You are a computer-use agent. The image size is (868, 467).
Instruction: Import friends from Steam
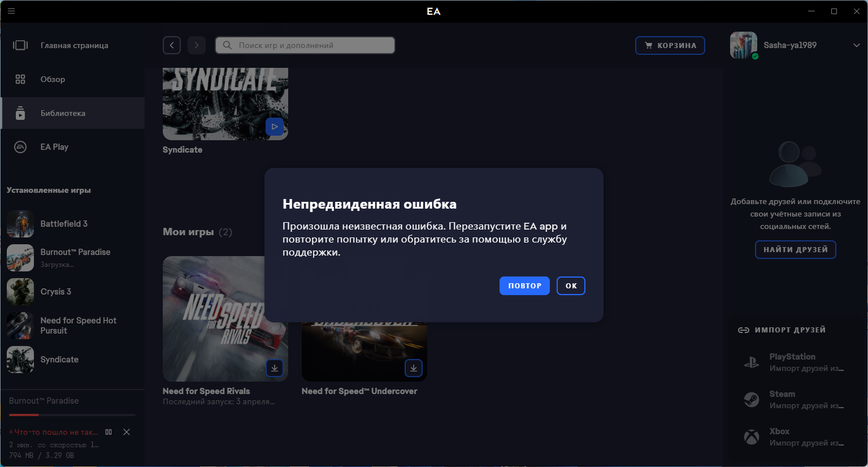(796, 400)
